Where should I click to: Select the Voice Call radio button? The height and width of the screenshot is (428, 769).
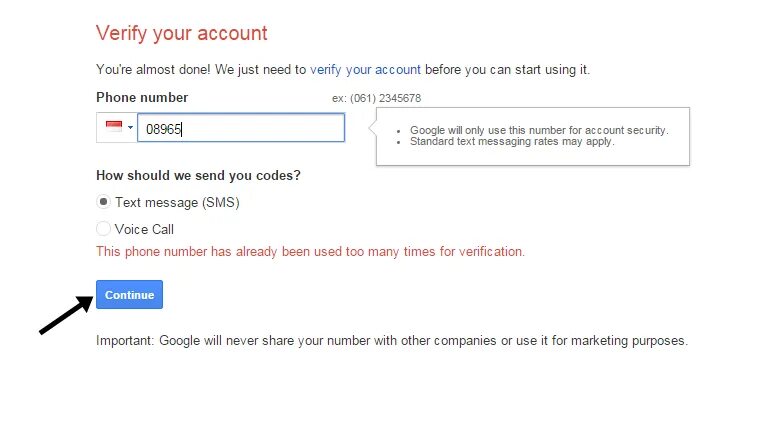(x=103, y=228)
